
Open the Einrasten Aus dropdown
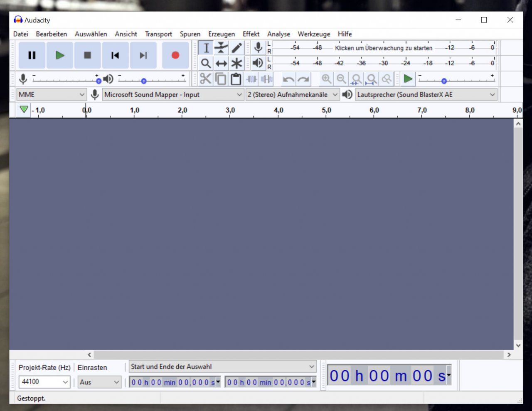click(99, 382)
